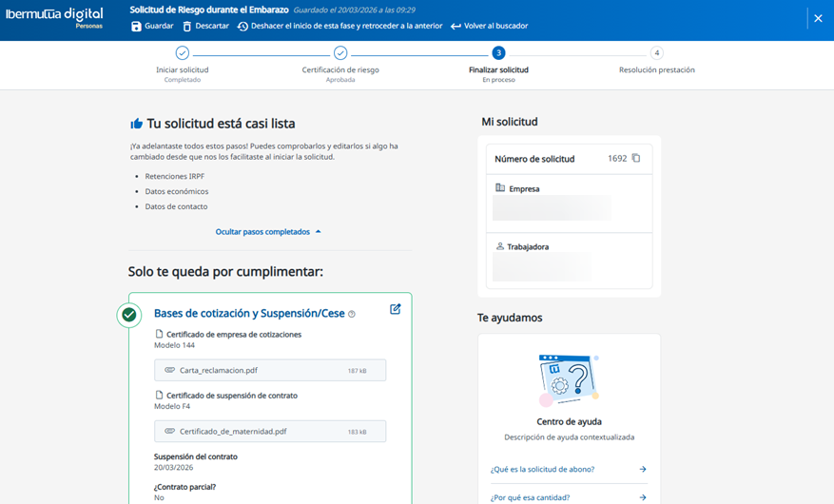This screenshot has width=834, height=504.
Task: Click the Descartar trash icon
Action: 187,27
